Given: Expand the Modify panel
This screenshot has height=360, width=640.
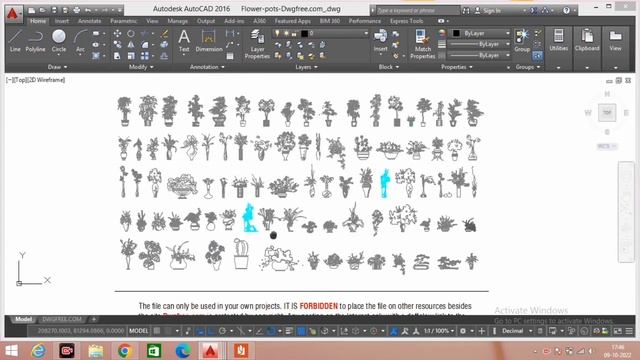Looking at the screenshot, I should (x=141, y=67).
